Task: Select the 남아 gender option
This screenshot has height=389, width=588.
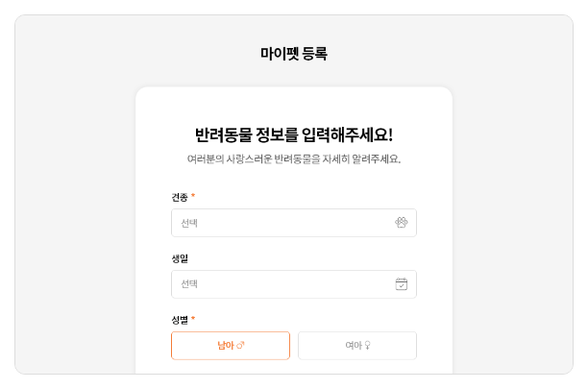Action: 231,346
